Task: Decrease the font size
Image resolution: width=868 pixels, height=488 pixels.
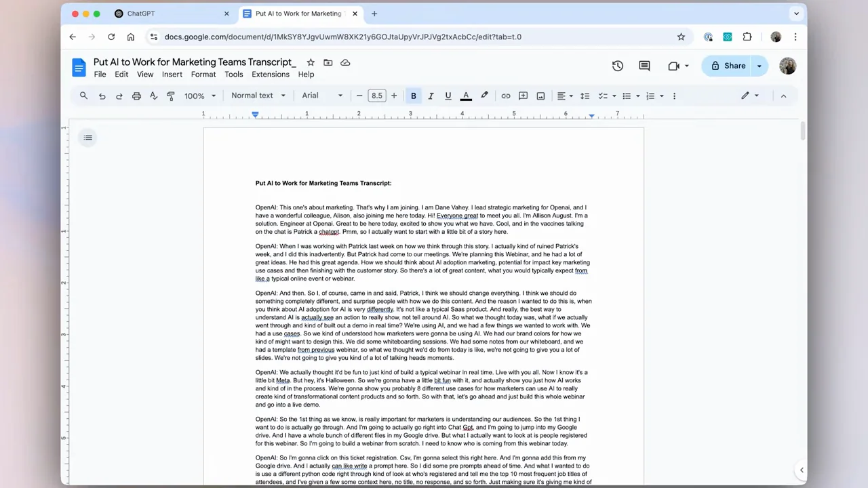Action: [359, 96]
